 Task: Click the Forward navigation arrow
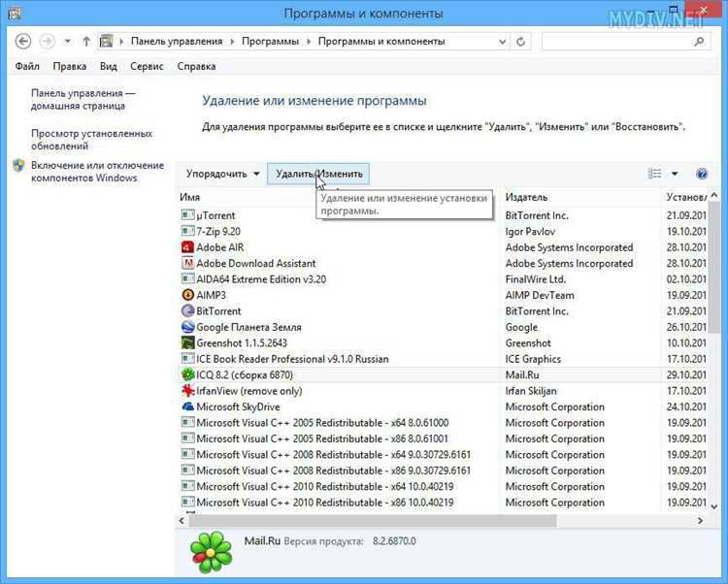[47, 42]
